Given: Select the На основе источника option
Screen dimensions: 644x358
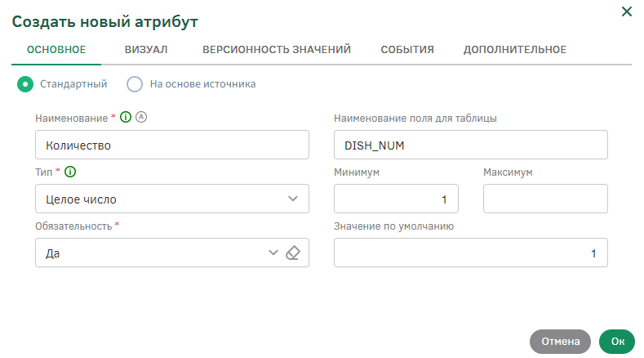Looking at the screenshot, I should pyautogui.click(x=135, y=84).
